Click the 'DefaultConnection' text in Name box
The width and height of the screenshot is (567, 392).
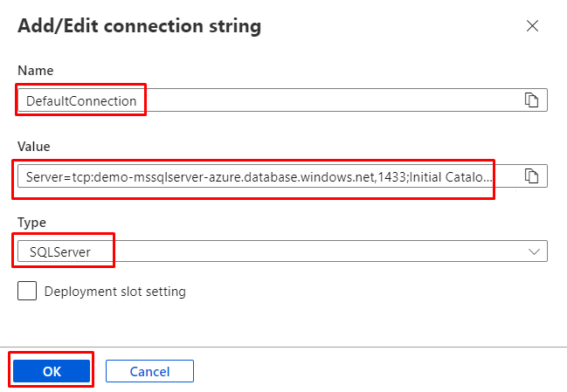click(x=81, y=101)
